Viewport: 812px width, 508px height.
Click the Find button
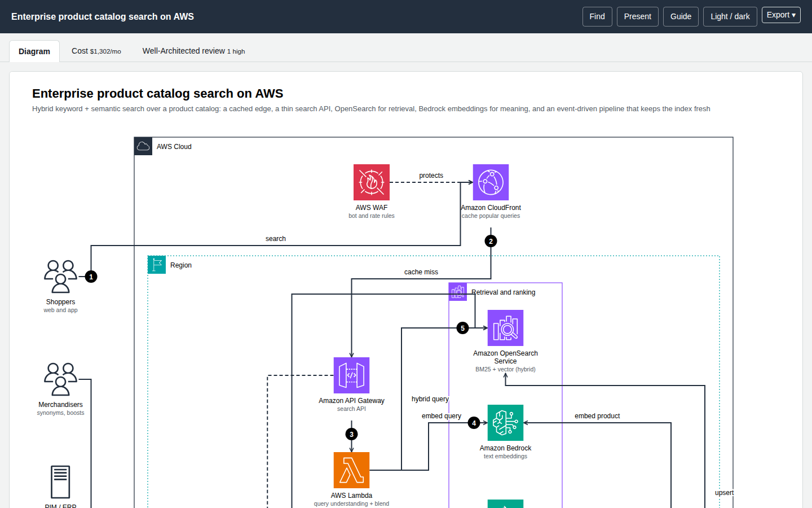tap(597, 16)
